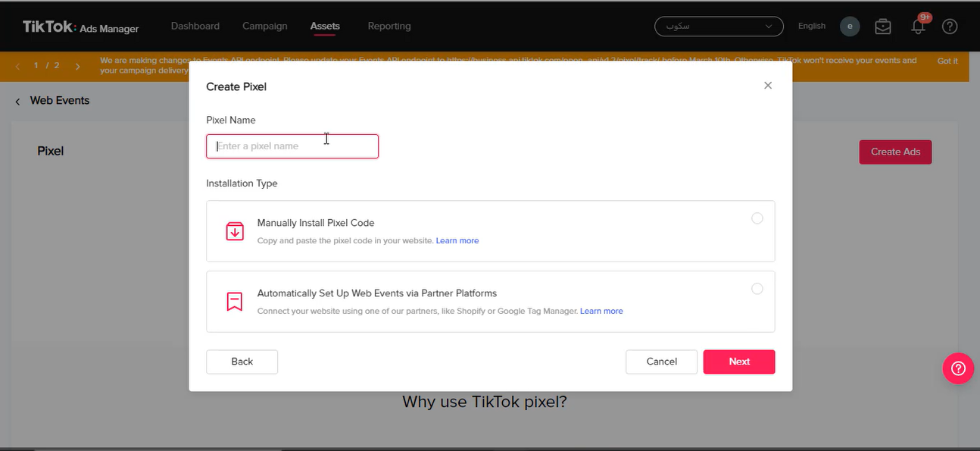The image size is (980, 451).
Task: Click 'Automatically Set Up Web Events via Partner Platforms' text
Action: (377, 293)
